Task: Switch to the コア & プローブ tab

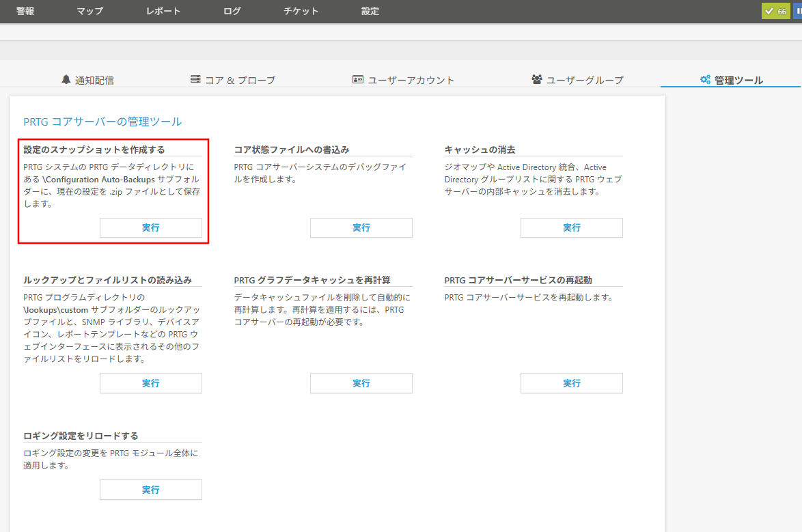Action: point(233,80)
